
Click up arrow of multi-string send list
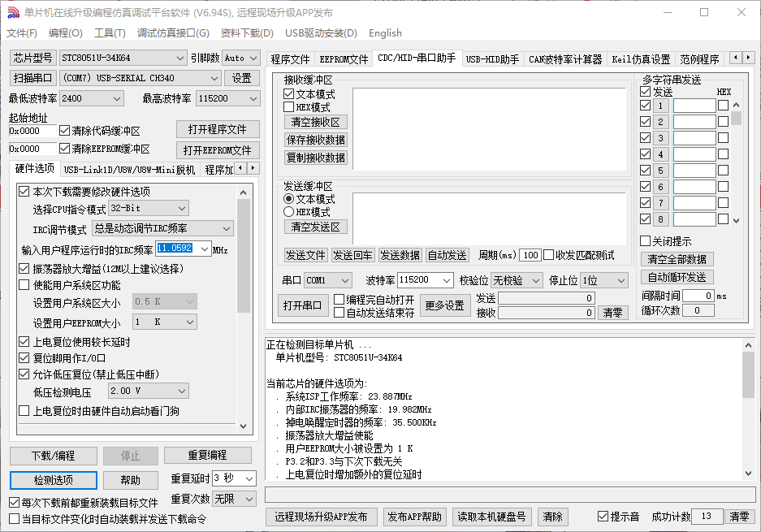pyautogui.click(x=737, y=106)
